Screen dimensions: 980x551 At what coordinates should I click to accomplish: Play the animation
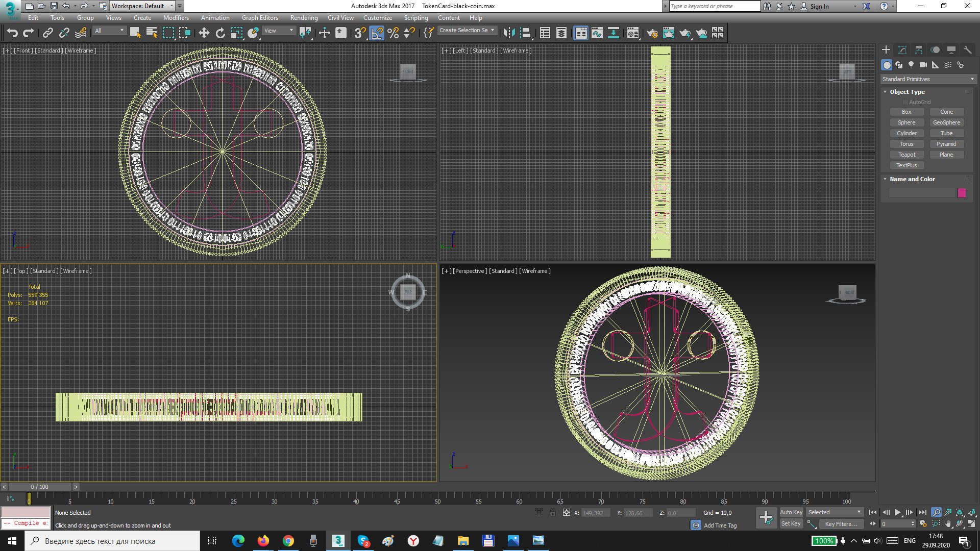click(897, 512)
